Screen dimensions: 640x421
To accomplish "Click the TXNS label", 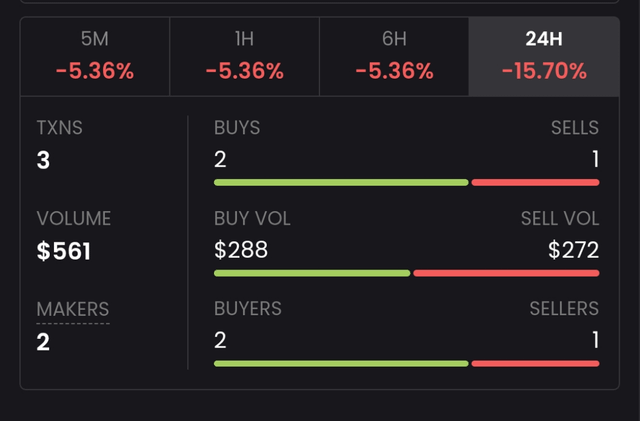I will click(62, 128).
